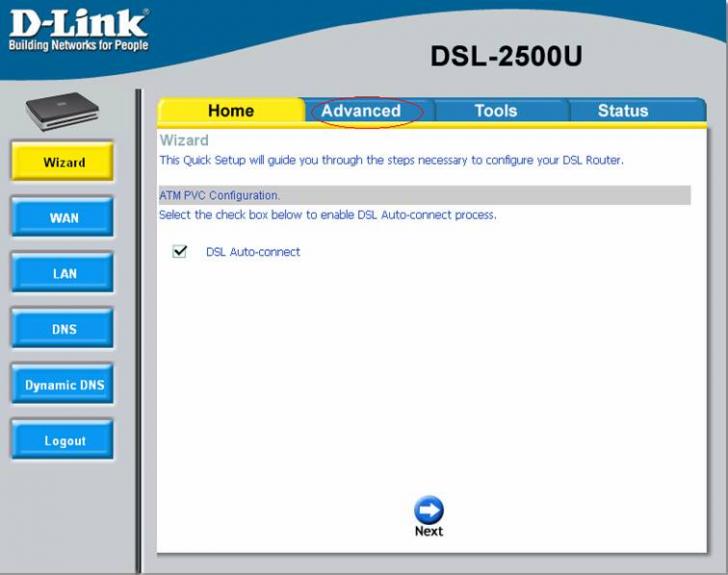Switch to the Home tab
The image size is (728, 575).
pyautogui.click(x=231, y=111)
